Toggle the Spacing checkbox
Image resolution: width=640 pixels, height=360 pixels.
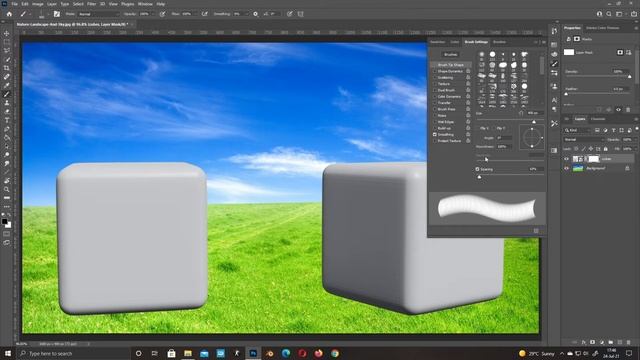[477, 169]
